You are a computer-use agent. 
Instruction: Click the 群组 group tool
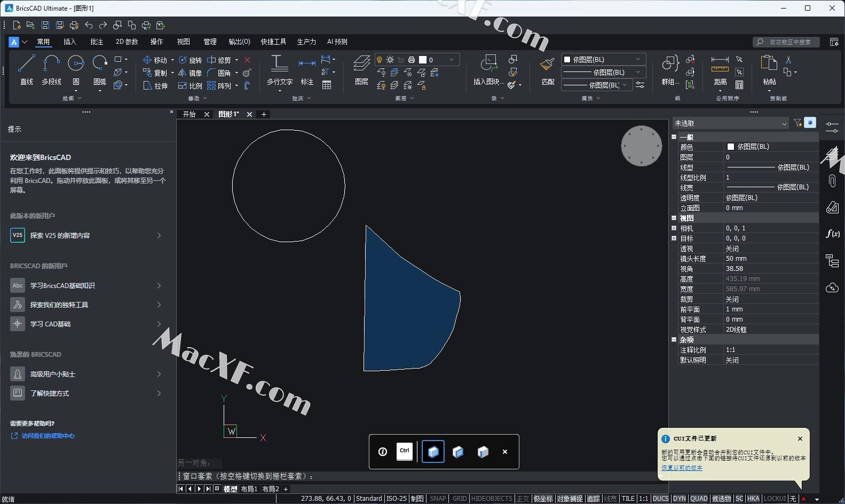pyautogui.click(x=670, y=69)
